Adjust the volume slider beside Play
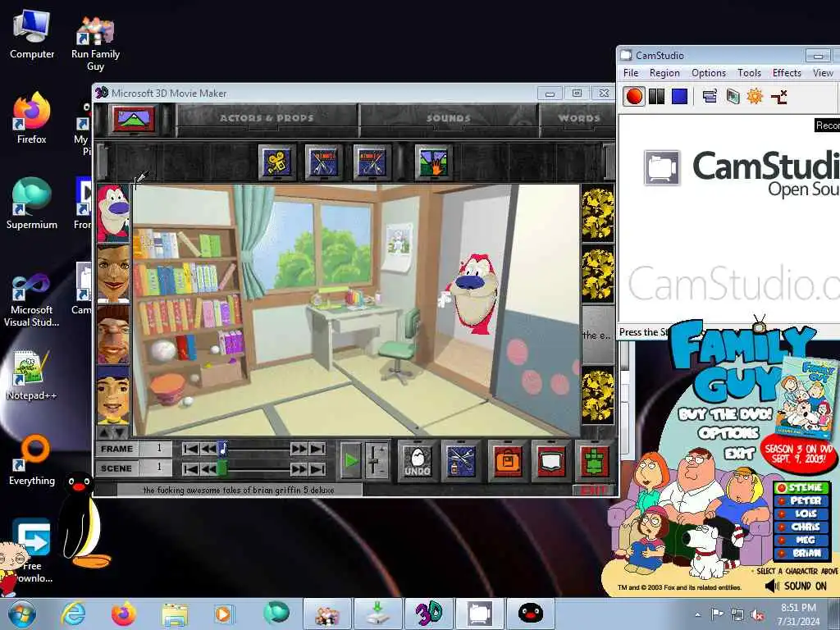The height and width of the screenshot is (630, 840). (x=377, y=460)
